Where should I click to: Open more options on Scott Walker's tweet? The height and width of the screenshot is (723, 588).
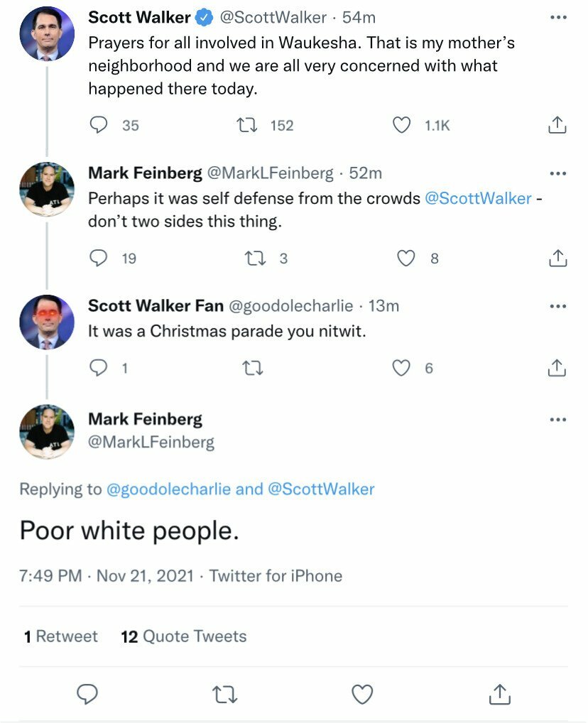click(557, 18)
